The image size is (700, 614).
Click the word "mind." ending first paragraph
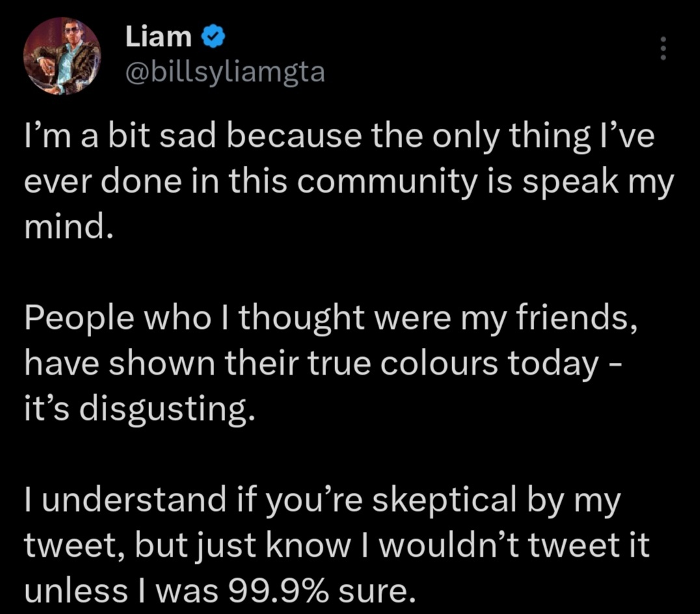(x=69, y=227)
